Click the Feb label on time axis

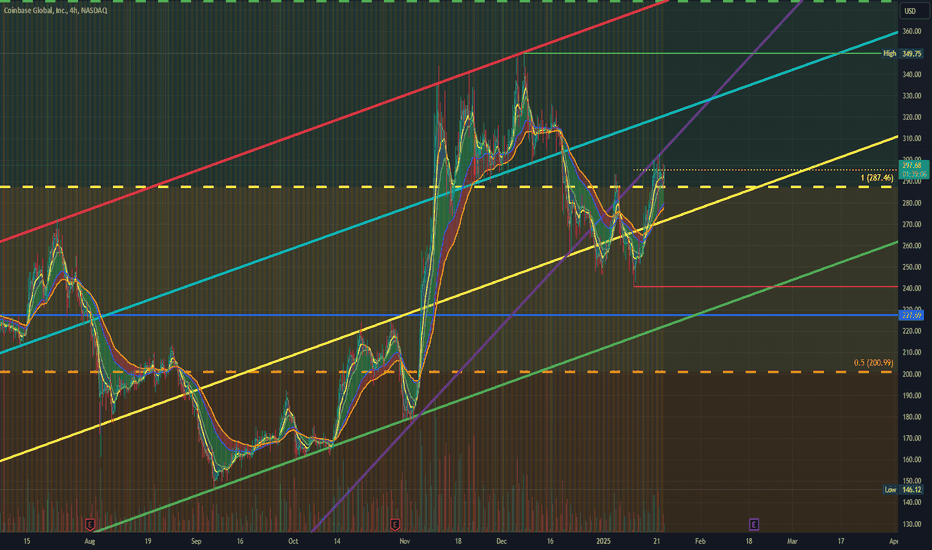(x=700, y=541)
